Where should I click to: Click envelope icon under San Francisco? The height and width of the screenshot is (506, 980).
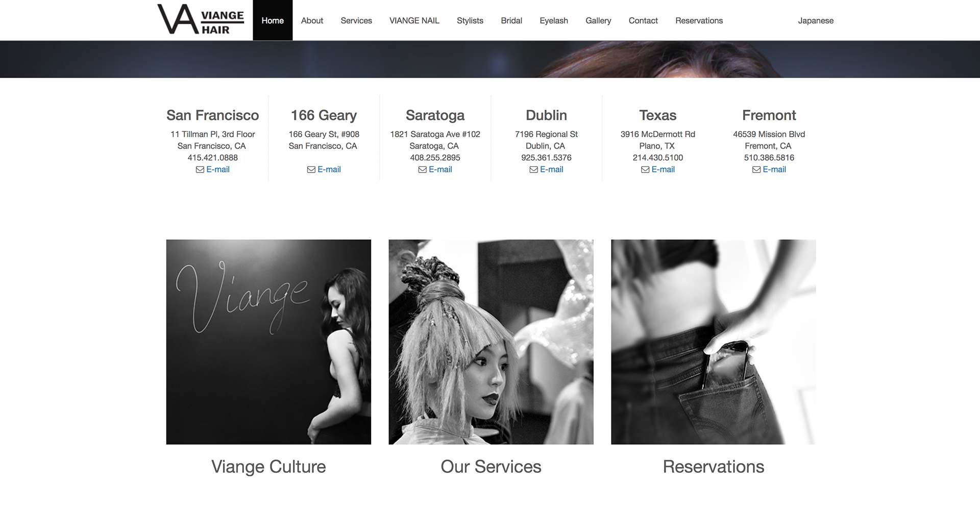point(200,170)
